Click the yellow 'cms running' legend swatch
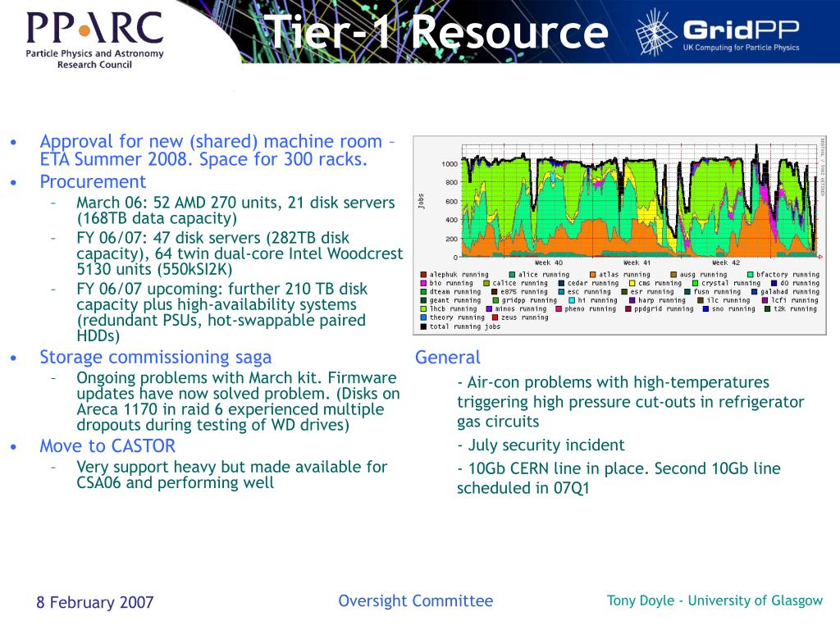This screenshot has height=630, width=840. pyautogui.click(x=632, y=283)
